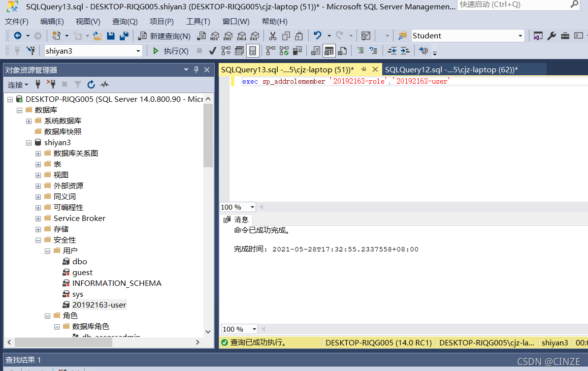Close the 对象资源管理器 panel
The image size is (588, 371).
[x=207, y=70]
